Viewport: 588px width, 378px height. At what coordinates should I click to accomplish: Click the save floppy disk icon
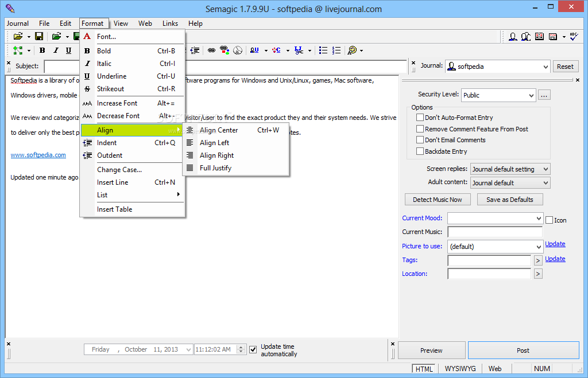pyautogui.click(x=38, y=36)
